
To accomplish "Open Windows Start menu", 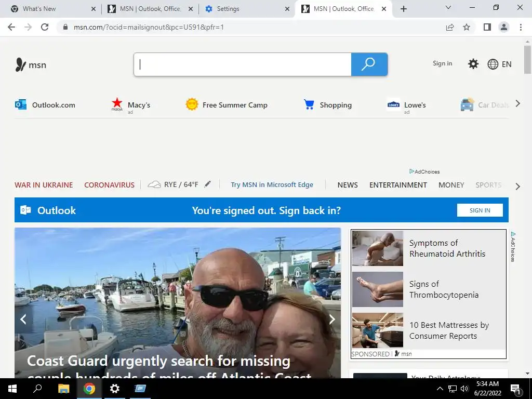I will [x=12, y=389].
